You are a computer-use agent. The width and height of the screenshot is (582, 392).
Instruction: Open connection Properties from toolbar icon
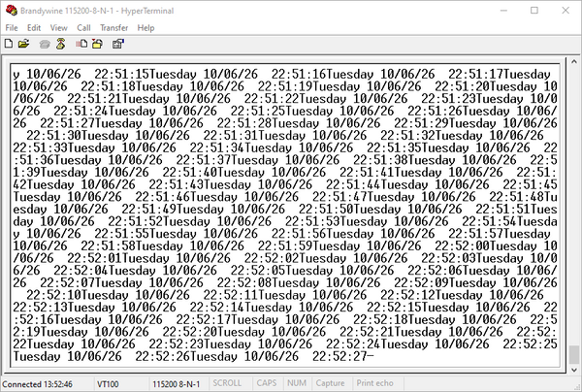tap(118, 45)
